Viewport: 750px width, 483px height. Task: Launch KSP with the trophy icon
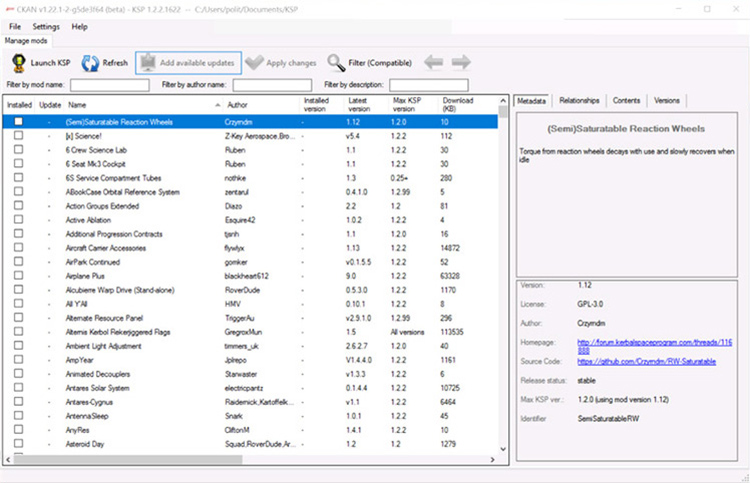pyautogui.click(x=41, y=63)
